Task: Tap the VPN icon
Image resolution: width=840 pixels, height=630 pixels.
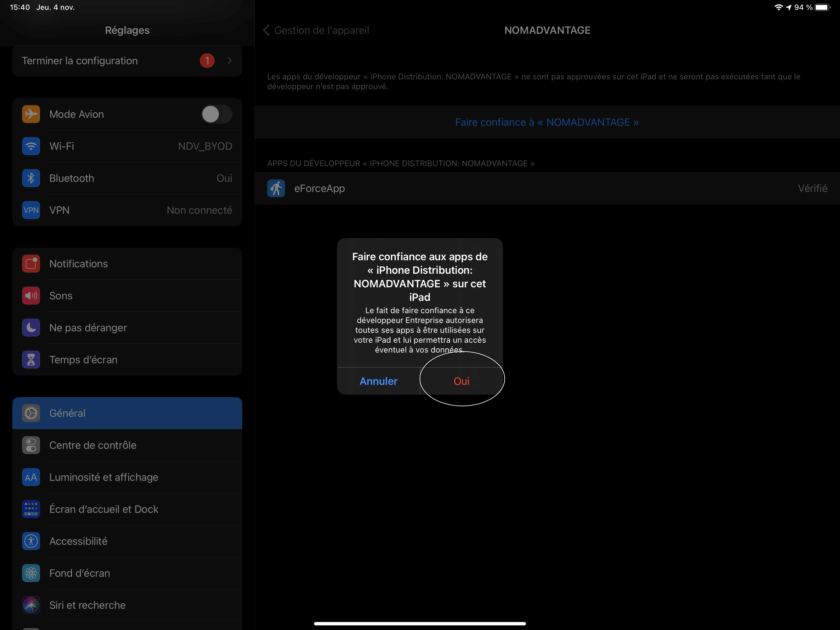Action: coord(31,210)
